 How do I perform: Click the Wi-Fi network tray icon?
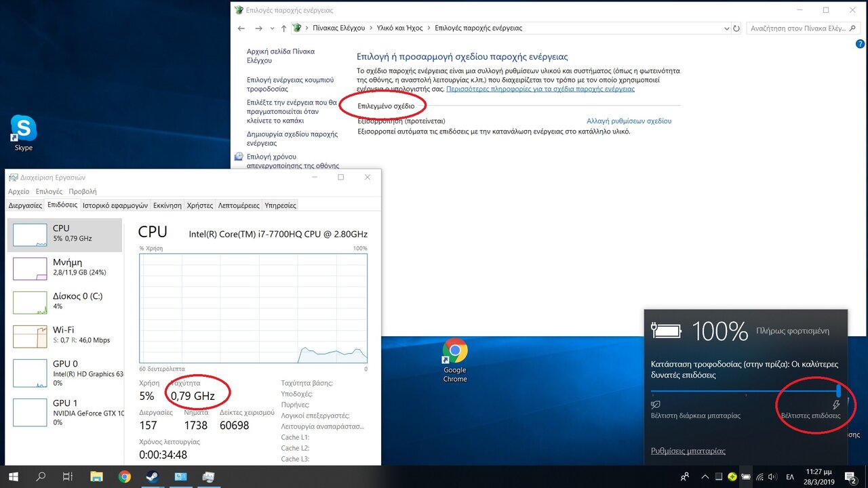[x=760, y=476]
